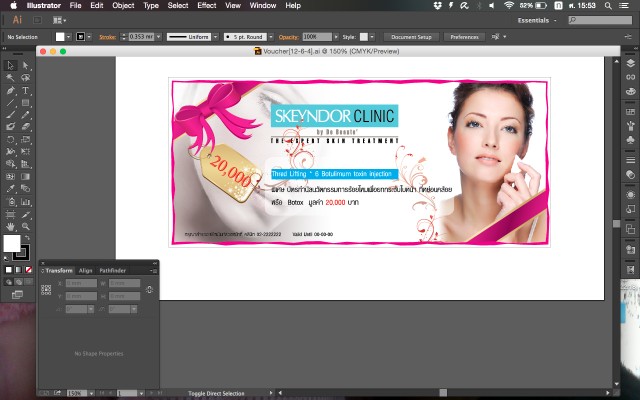
Task: Select the Selection tool (black arrow)
Action: (10, 65)
